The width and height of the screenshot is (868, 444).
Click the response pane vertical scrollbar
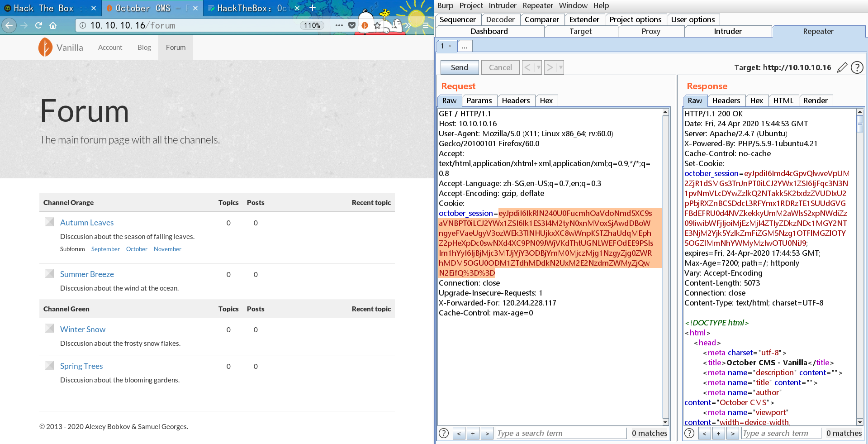860,267
